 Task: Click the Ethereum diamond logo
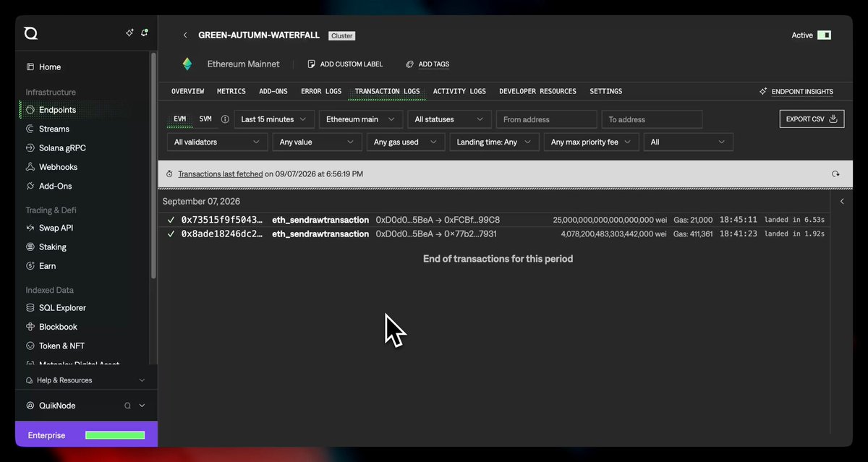point(187,64)
